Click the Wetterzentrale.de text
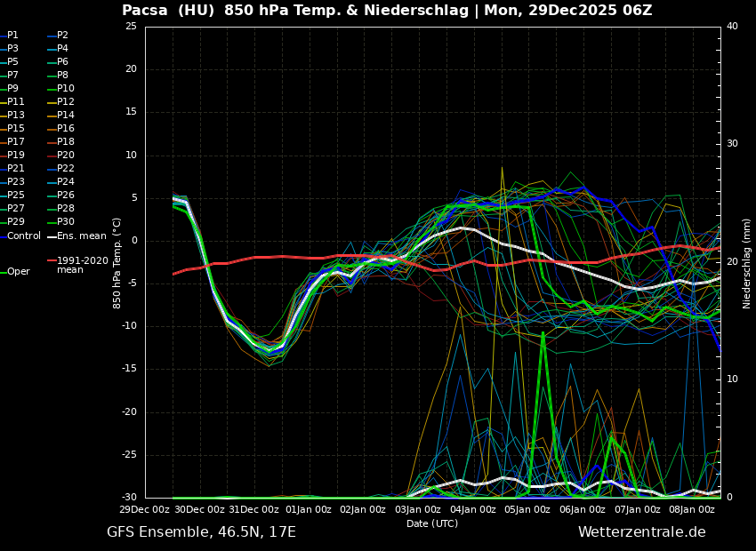This screenshot has width=756, height=551. coord(641,532)
